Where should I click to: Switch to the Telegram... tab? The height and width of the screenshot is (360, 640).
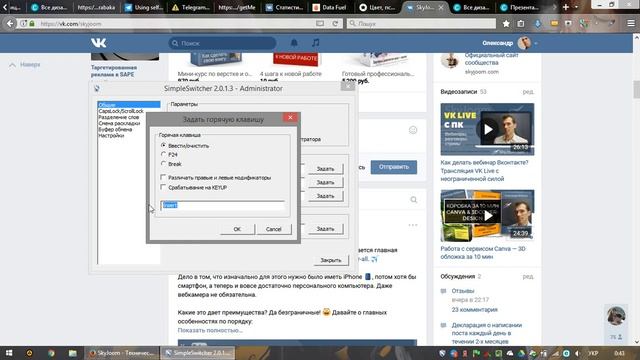(x=191, y=7)
